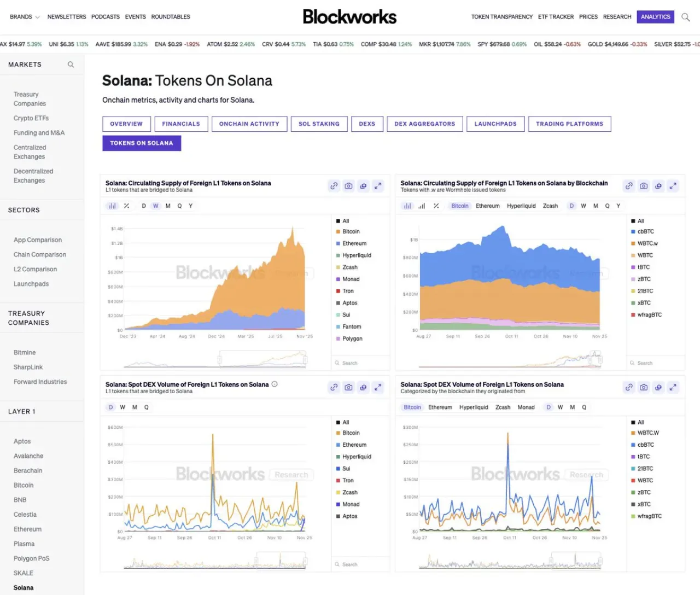Toggle cbBTC series in by Blockchain supply legend
700x595 pixels.
tap(643, 232)
